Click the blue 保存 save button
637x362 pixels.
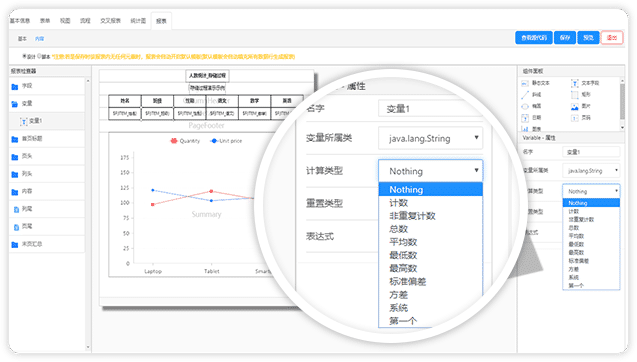point(565,37)
